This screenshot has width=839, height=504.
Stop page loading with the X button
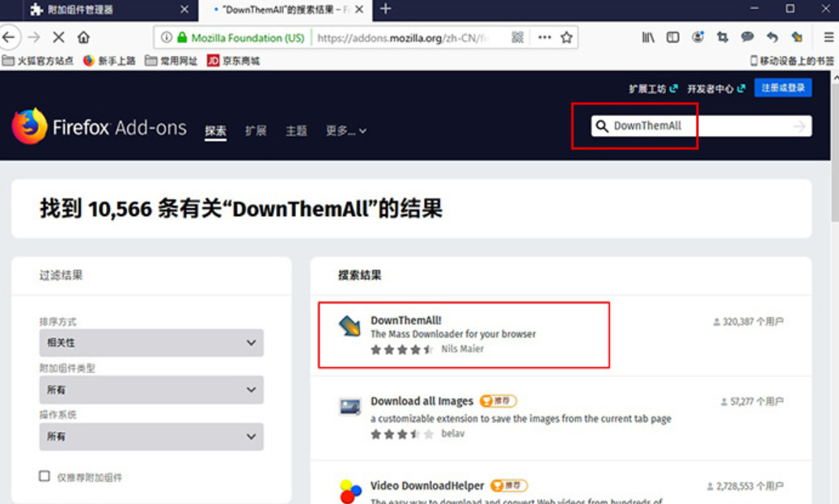point(59,37)
